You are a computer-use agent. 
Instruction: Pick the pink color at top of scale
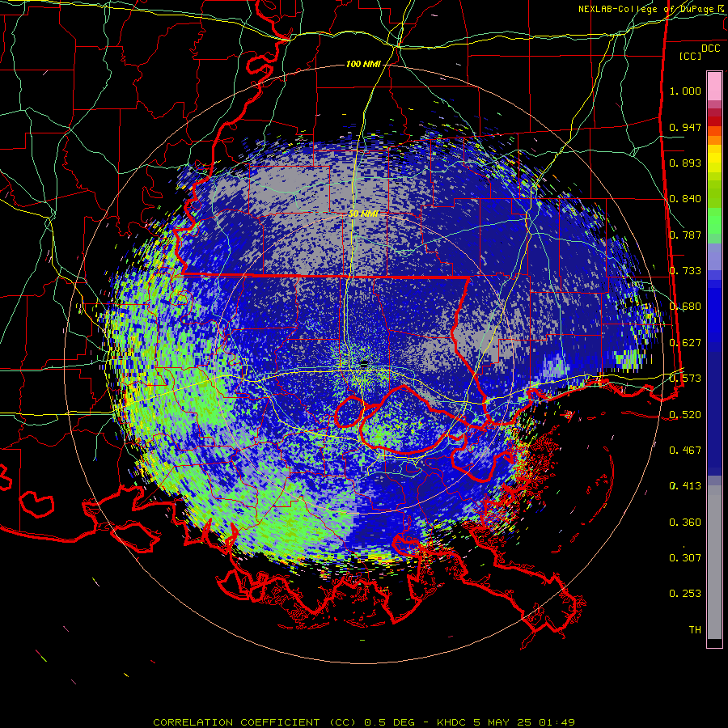tap(714, 86)
